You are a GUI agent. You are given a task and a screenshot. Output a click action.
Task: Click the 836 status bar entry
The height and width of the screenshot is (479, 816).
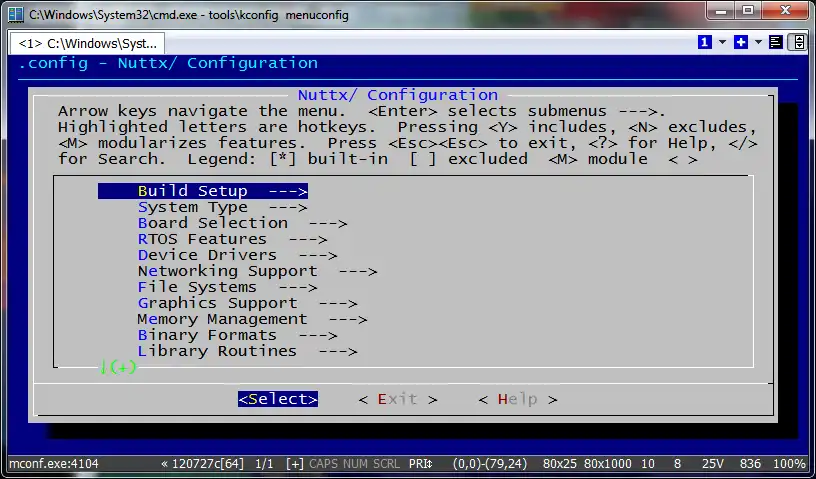tap(750, 463)
